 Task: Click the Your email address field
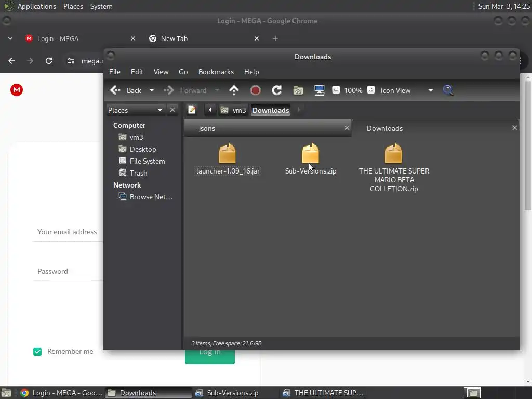[x=68, y=232]
